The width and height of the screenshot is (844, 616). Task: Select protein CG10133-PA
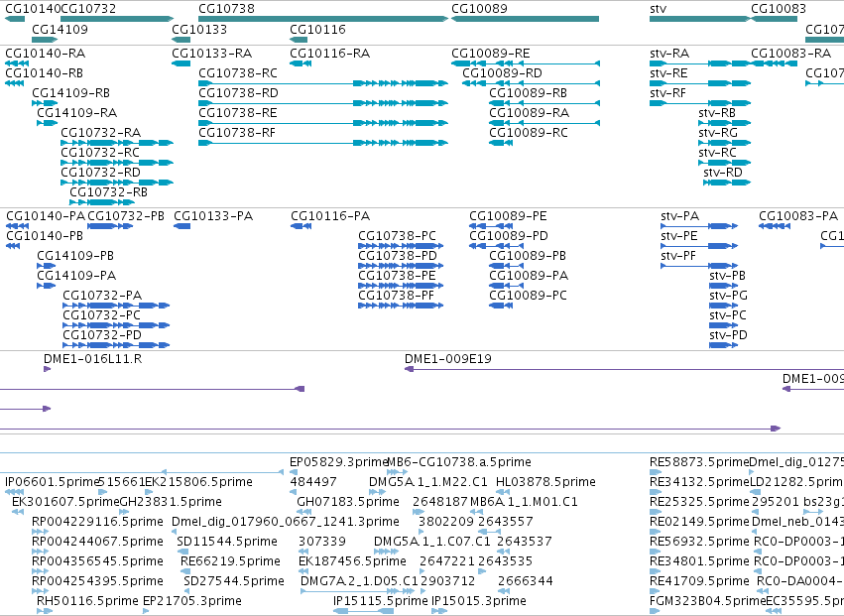[213, 216]
